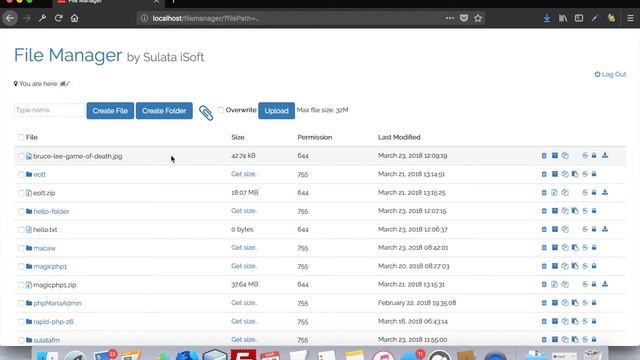Go to the home directory via the breadcrumb house icon
The height and width of the screenshot is (360, 640).
(63, 84)
